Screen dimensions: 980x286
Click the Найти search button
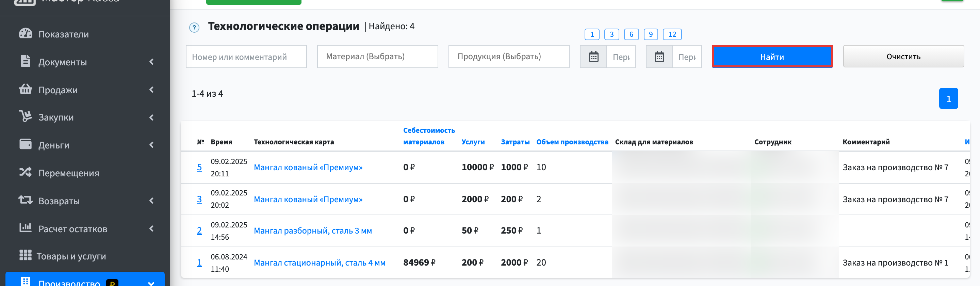[x=772, y=57]
